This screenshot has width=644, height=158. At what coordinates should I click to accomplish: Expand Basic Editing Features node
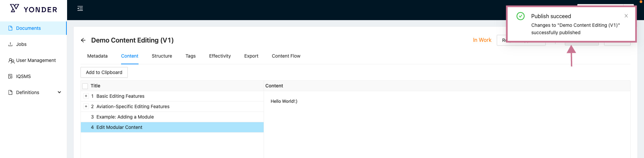point(86,96)
